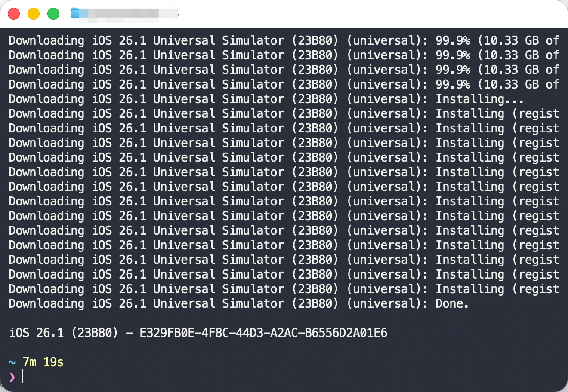Click the yellow "7m 19s" elapsed time
Screen dimensions: 568x392
pos(43,362)
